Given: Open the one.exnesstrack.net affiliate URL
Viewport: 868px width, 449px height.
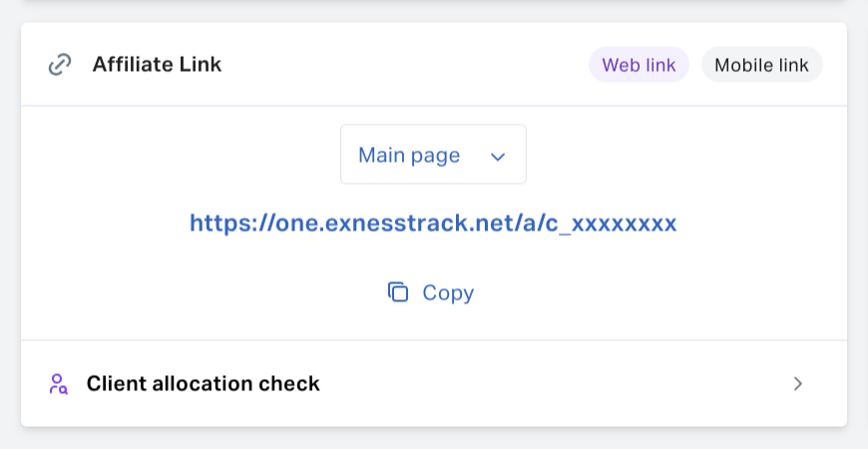Looking at the screenshot, I should coord(433,223).
